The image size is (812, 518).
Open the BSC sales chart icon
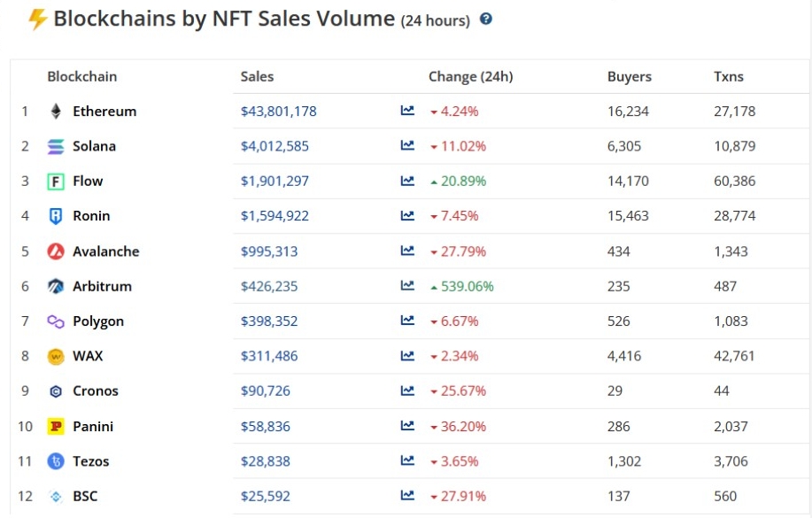pyautogui.click(x=407, y=496)
